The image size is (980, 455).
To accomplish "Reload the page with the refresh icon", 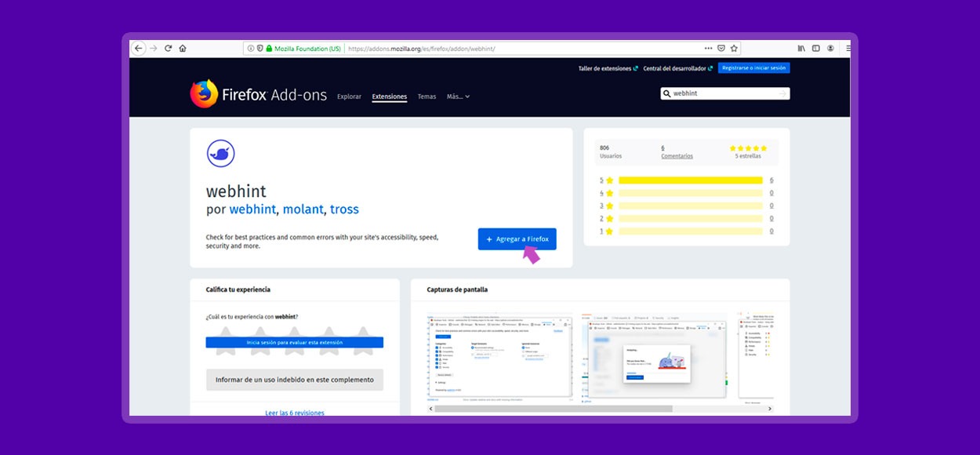I will tap(168, 49).
